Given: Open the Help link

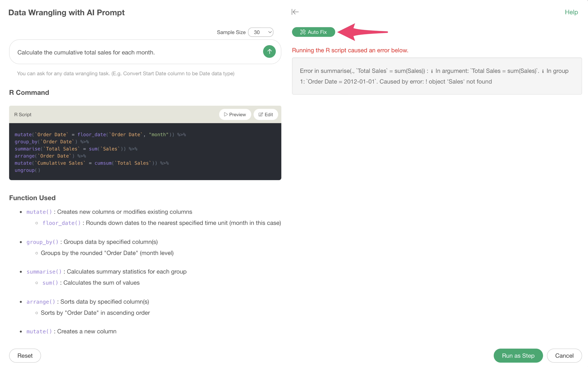Looking at the screenshot, I should click(x=571, y=12).
